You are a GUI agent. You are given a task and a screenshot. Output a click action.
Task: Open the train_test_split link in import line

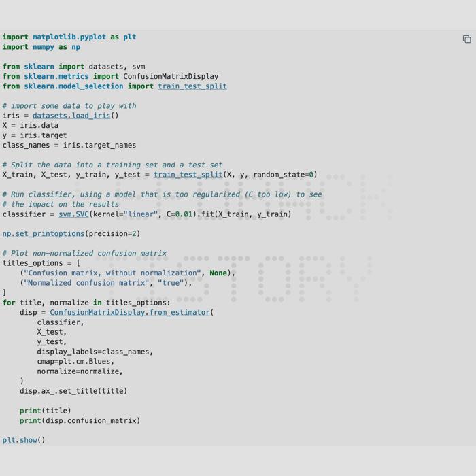[x=192, y=86]
